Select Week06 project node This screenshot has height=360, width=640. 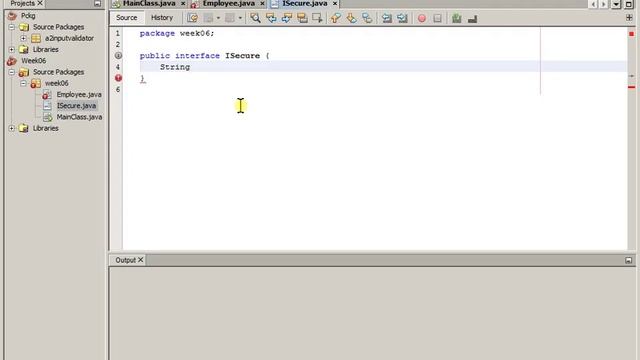pos(33,61)
